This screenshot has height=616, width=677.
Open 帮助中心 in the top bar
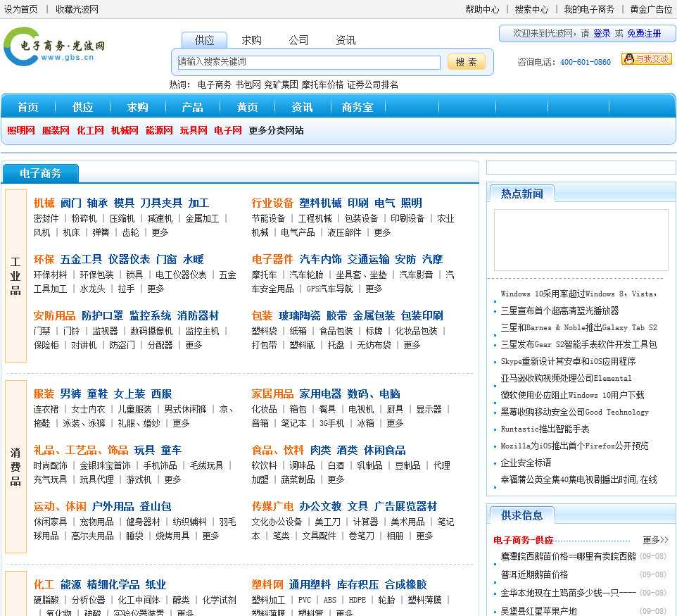[482, 9]
